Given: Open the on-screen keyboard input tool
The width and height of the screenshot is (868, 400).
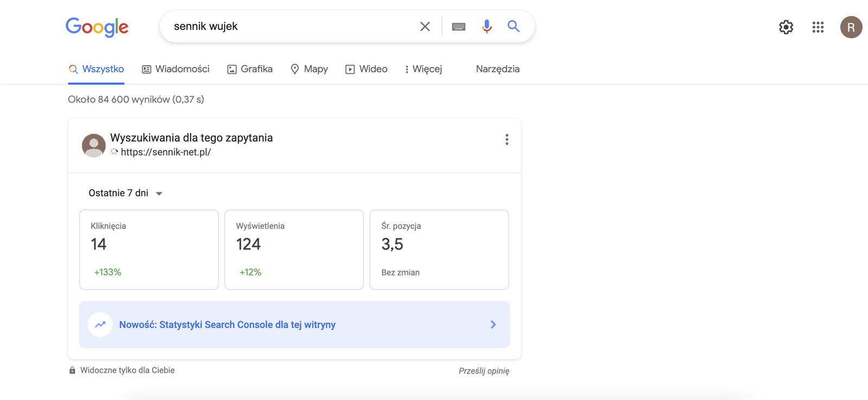Looking at the screenshot, I should click(x=458, y=27).
